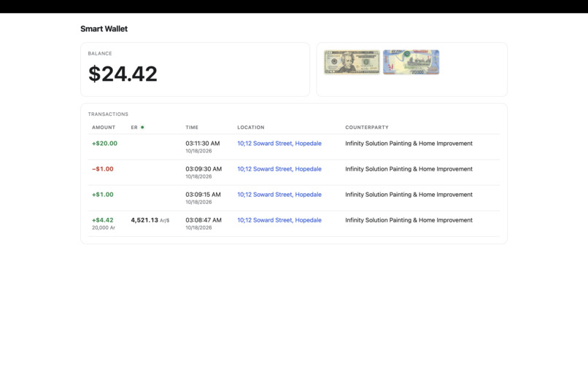Screen dimensions: 588x382
Task: Click the 03:08:47 AM timestamp
Action: [204, 219]
